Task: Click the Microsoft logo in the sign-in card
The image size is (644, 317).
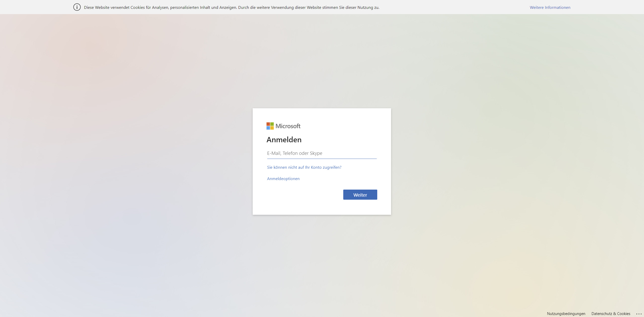Action: (x=283, y=126)
